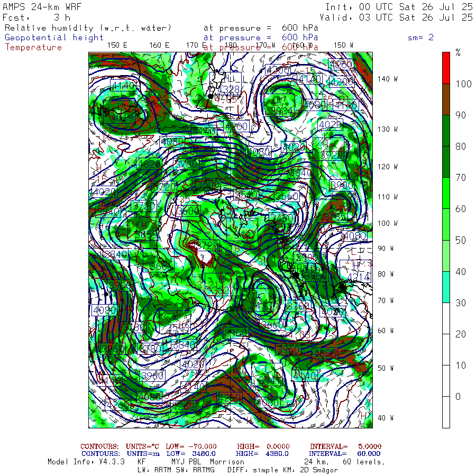The width and height of the screenshot is (476, 476).
Task: Click the '%' unit above the colorbar
Action: (458, 53)
